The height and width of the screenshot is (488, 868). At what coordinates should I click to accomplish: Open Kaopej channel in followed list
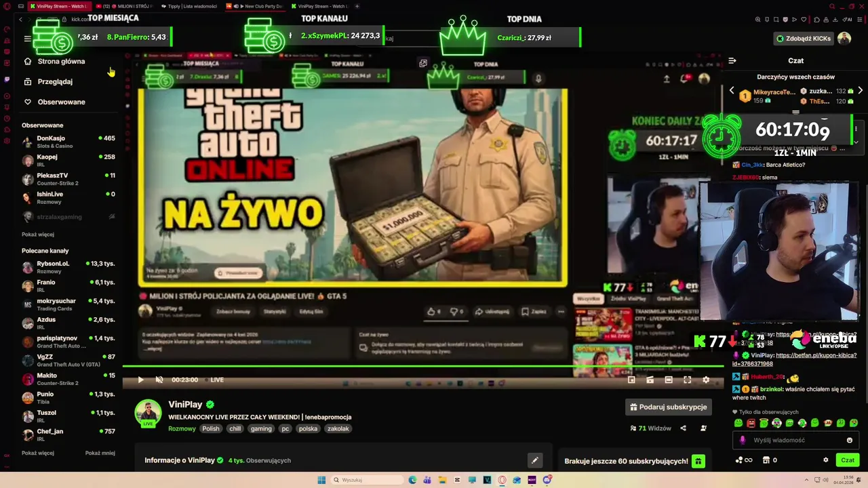click(x=68, y=160)
